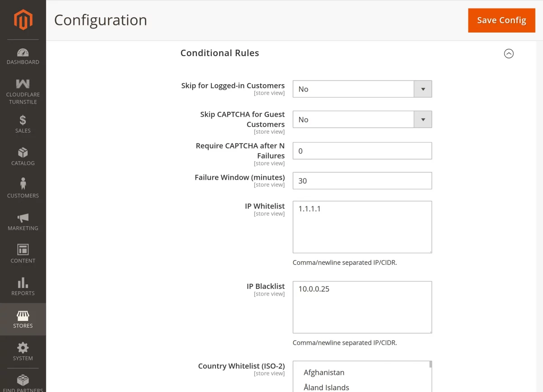Click the Magento logo icon
Screen dimensions: 543x392
tap(23, 20)
